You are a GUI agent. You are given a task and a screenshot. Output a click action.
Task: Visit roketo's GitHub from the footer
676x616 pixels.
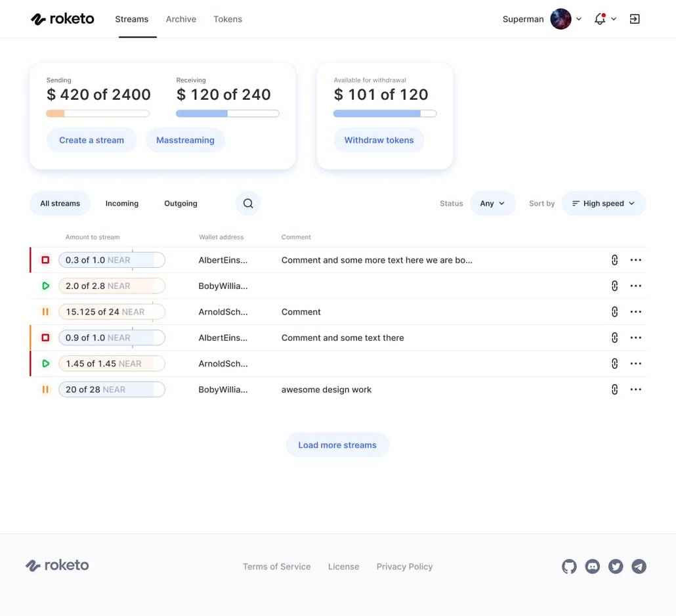pos(568,566)
